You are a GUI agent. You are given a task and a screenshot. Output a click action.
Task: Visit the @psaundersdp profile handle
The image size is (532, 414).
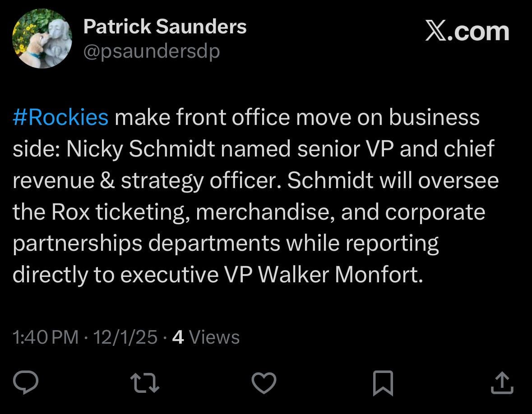(x=151, y=51)
